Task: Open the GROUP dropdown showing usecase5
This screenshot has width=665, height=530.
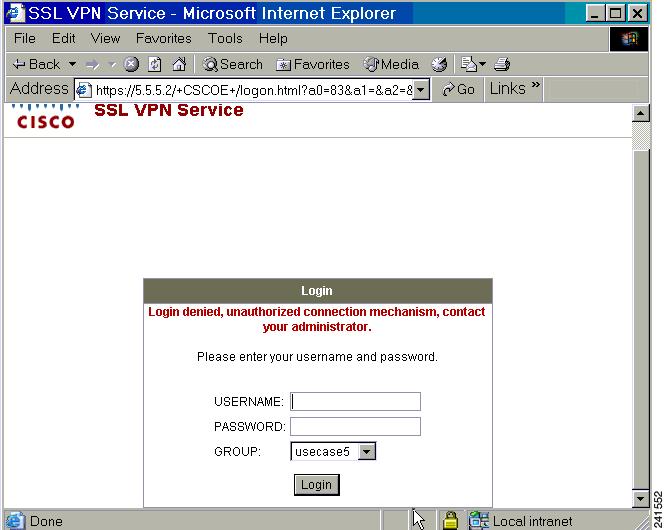Action: point(333,452)
